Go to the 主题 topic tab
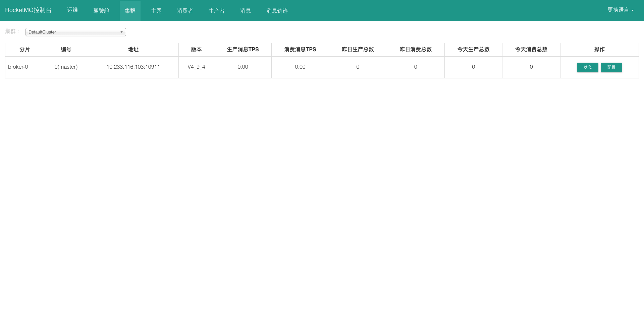The width and height of the screenshot is (644, 327). click(x=156, y=11)
